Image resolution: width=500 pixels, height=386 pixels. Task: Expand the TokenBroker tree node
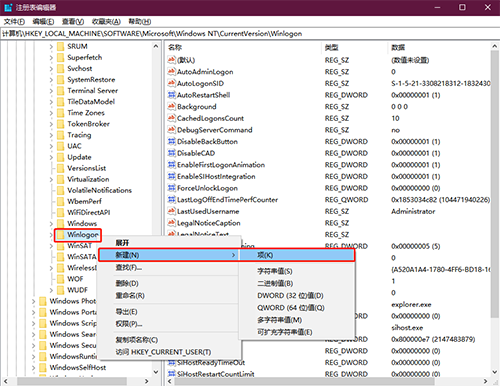pos(51,124)
